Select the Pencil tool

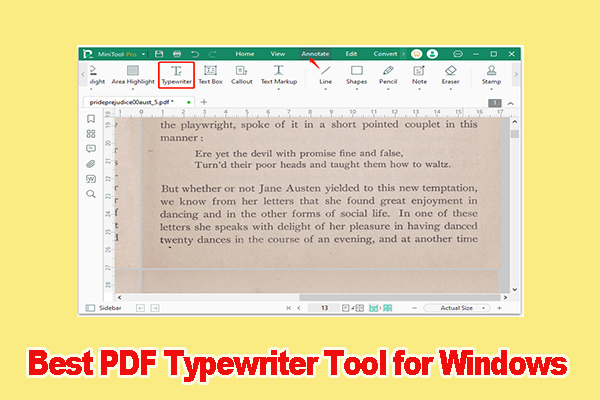pos(388,75)
